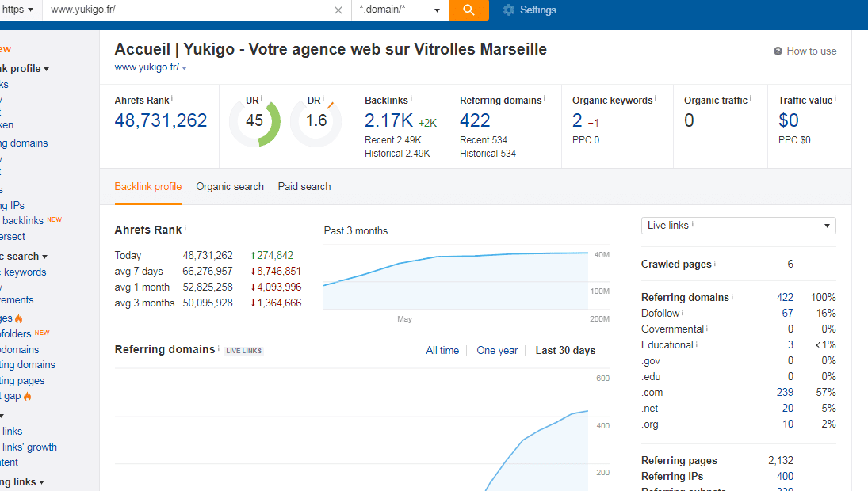868x491 pixels.
Task: Open Competing pages in left sidebar
Action: pyautogui.click(x=22, y=380)
